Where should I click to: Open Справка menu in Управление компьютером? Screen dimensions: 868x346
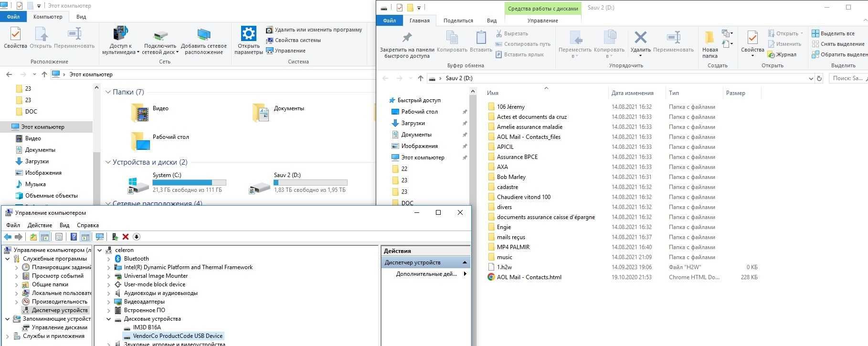[x=88, y=225]
